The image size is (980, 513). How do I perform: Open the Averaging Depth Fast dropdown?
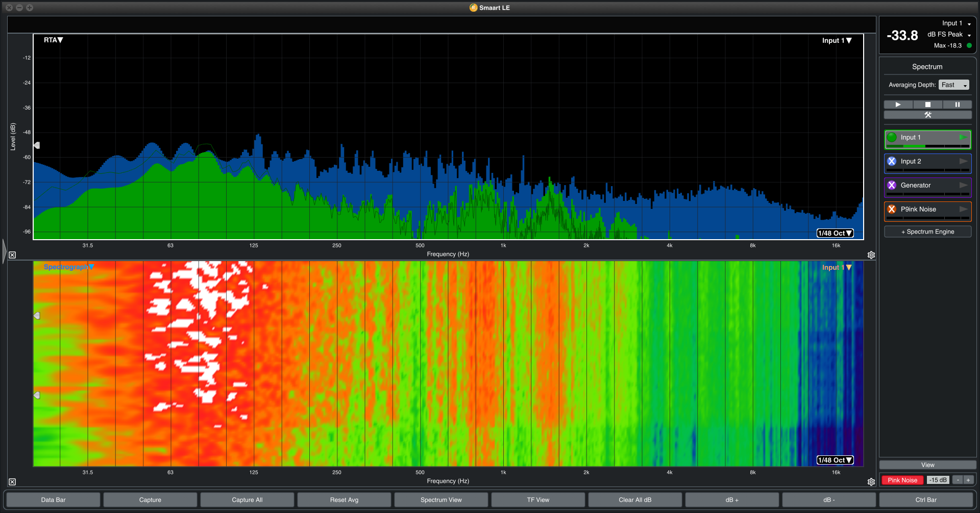coord(953,85)
